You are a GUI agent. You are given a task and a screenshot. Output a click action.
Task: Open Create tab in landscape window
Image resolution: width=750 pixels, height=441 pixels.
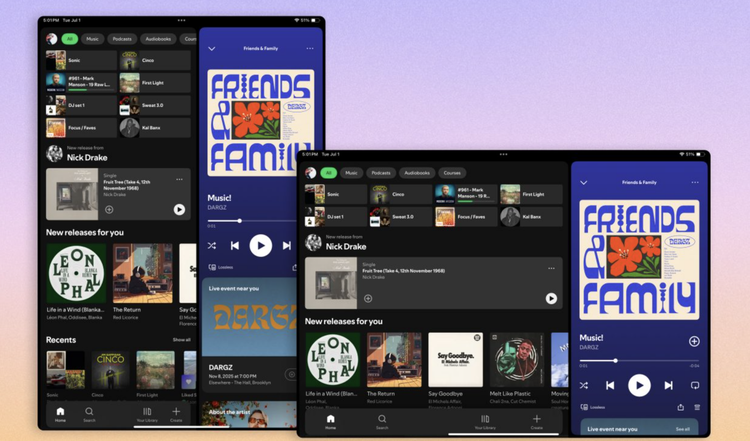pos(537,421)
